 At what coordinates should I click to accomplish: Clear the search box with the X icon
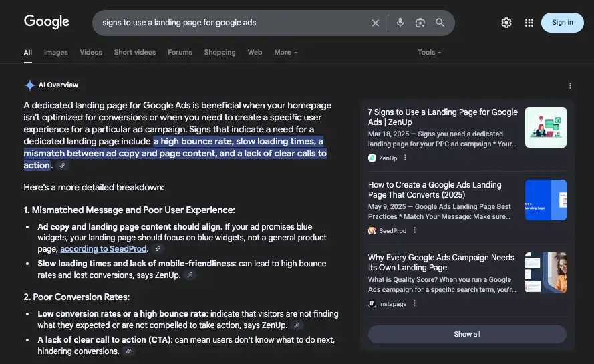coord(375,23)
